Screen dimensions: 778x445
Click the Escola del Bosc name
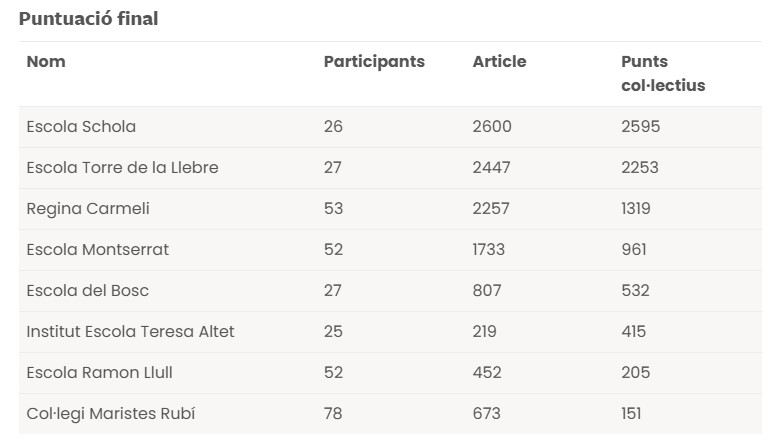(x=88, y=291)
